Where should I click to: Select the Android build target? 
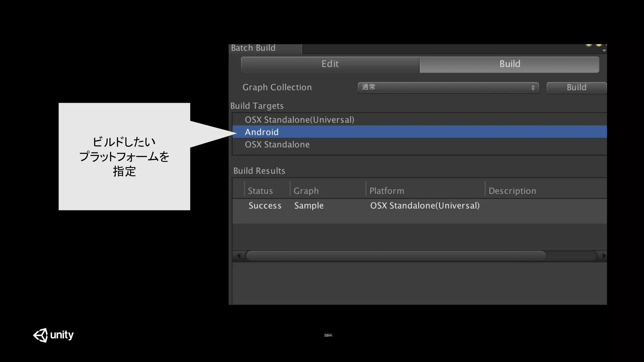coord(262,132)
